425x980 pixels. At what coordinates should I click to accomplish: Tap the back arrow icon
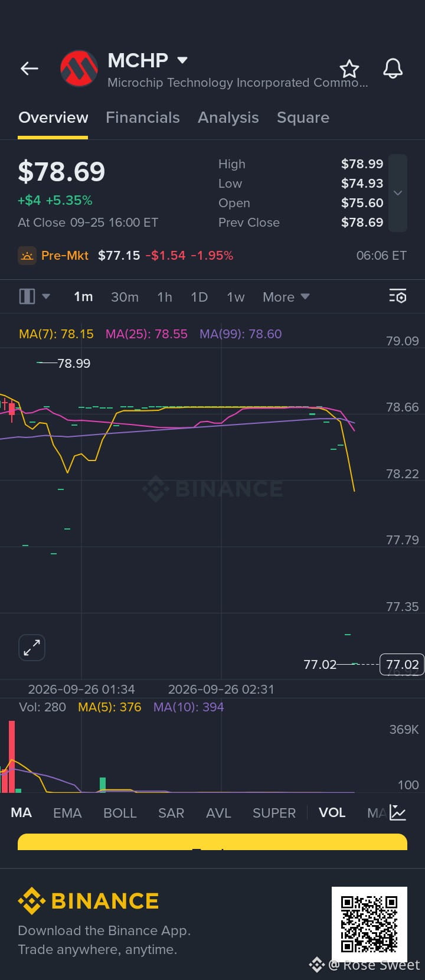point(30,68)
